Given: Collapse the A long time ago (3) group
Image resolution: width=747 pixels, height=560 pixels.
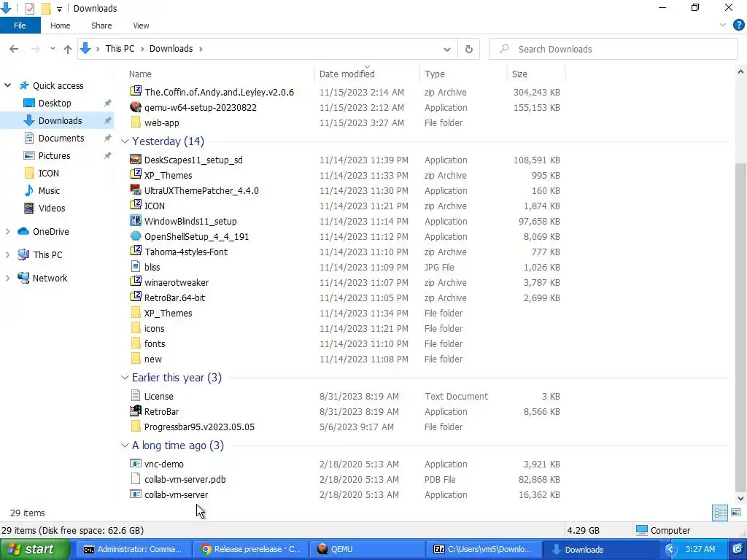Looking at the screenshot, I should coord(125,446).
